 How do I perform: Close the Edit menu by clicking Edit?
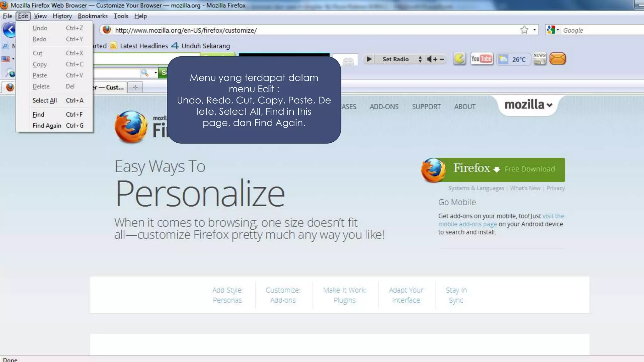click(x=23, y=16)
